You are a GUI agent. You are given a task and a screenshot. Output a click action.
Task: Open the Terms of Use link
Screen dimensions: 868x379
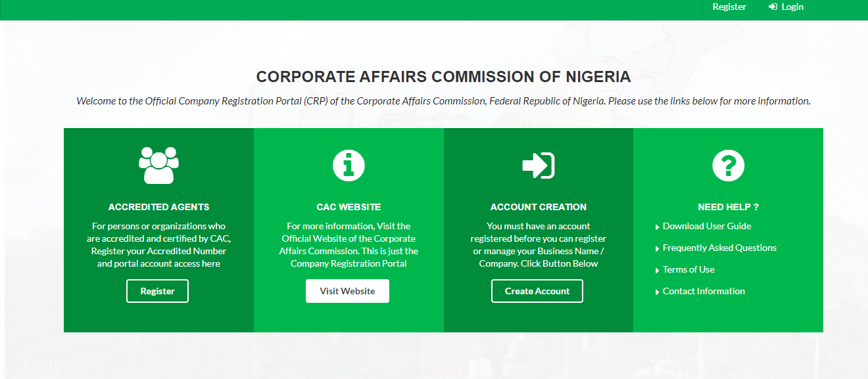(688, 270)
